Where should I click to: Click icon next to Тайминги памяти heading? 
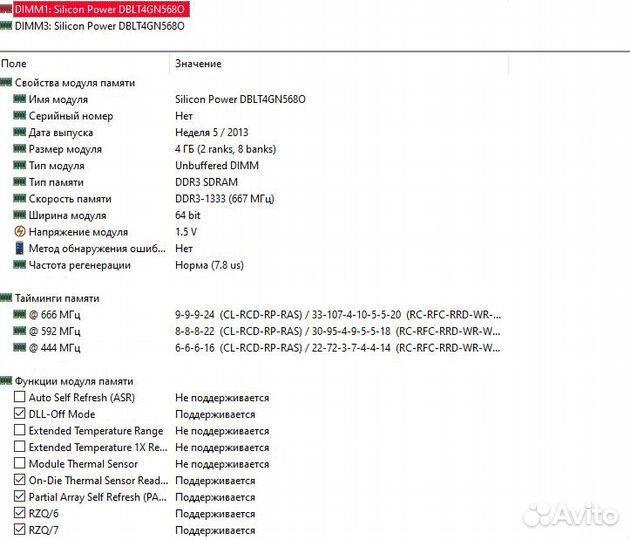[x=6, y=298]
